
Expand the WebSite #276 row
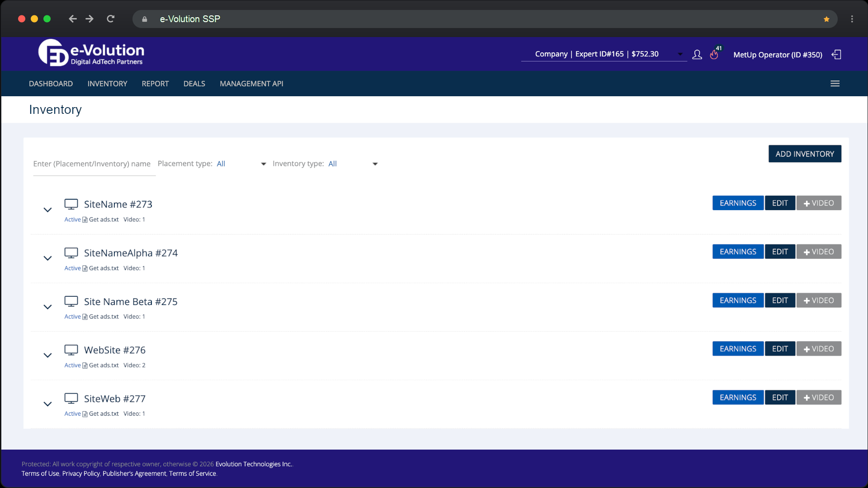pos(47,355)
